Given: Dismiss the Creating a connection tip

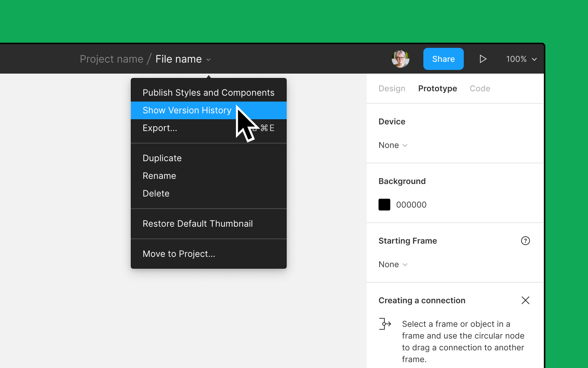Looking at the screenshot, I should tap(526, 300).
